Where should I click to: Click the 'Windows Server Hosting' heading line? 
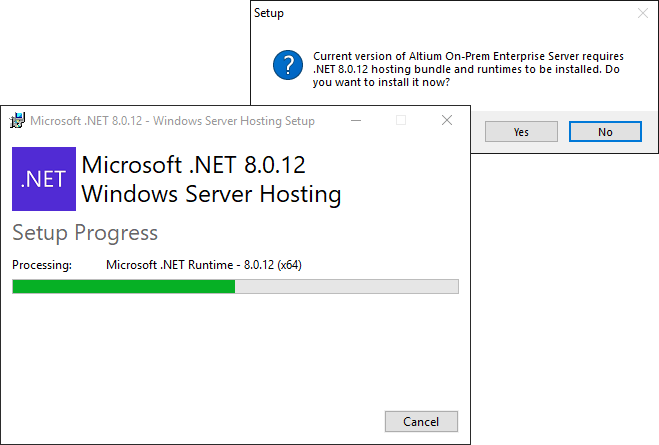(x=211, y=195)
